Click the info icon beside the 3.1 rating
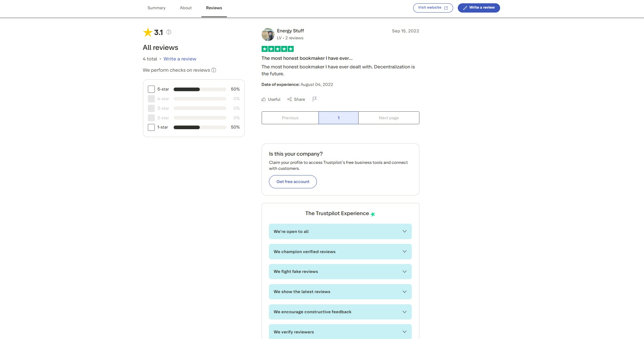 169,32
